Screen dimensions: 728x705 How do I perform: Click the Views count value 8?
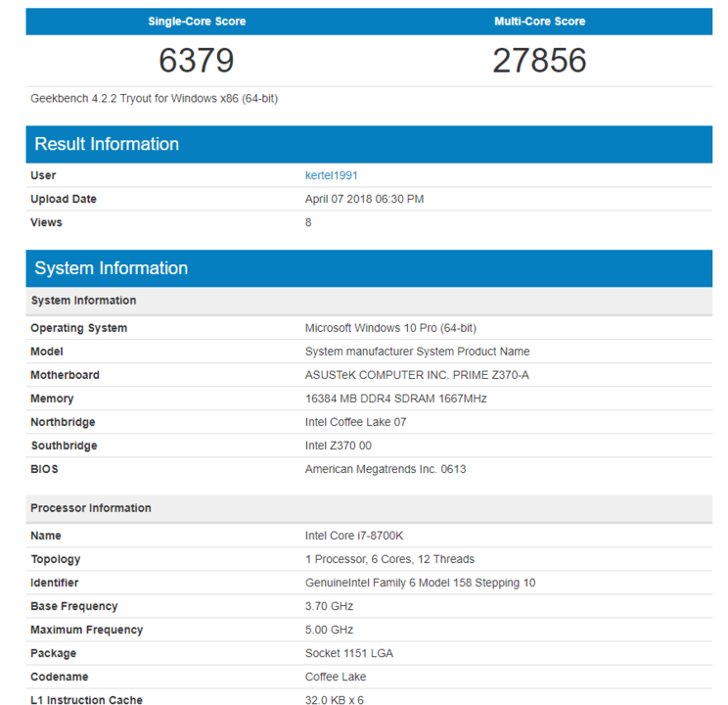pyautogui.click(x=308, y=222)
